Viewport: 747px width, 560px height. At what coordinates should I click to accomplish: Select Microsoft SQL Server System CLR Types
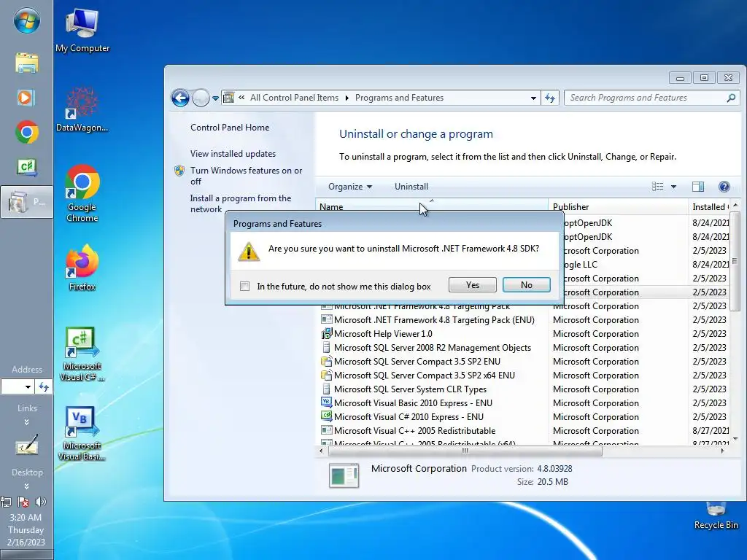pyautogui.click(x=523, y=389)
